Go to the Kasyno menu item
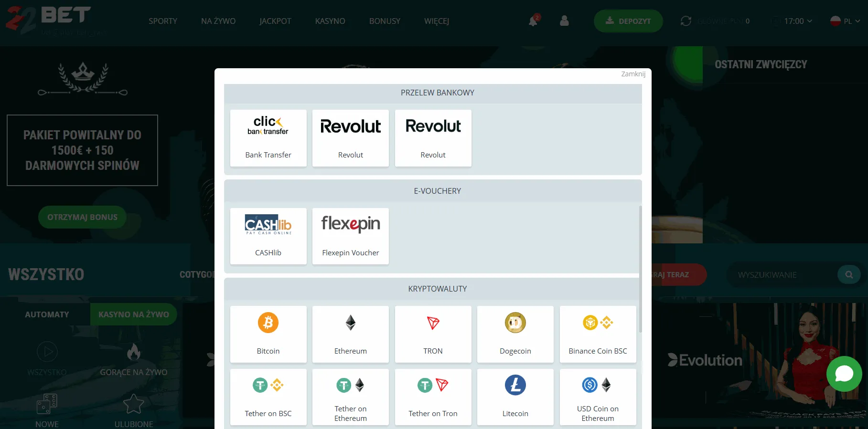Image resolution: width=868 pixels, height=429 pixels. click(x=330, y=21)
